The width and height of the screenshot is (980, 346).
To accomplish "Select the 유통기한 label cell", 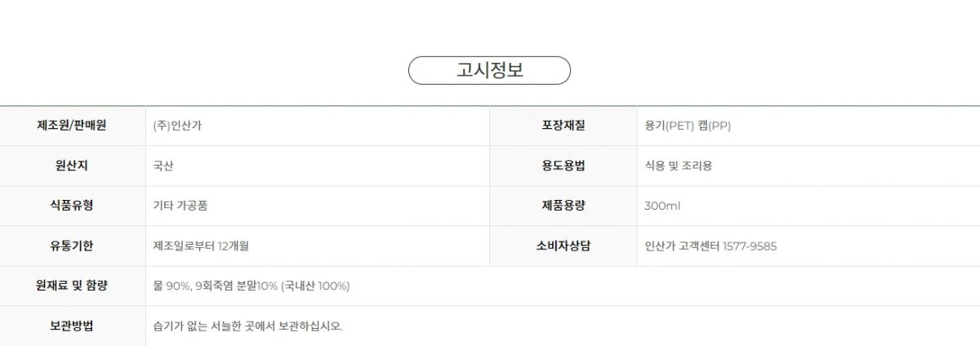I will [x=73, y=246].
